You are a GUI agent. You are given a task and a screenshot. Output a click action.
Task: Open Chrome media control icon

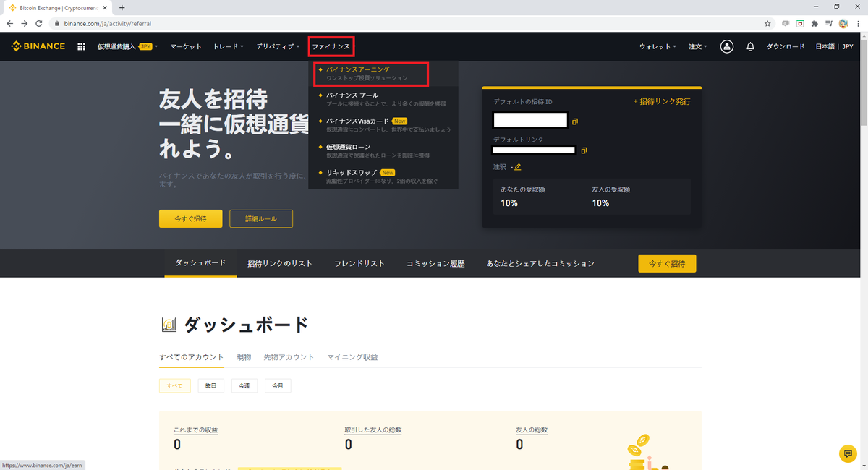point(830,23)
